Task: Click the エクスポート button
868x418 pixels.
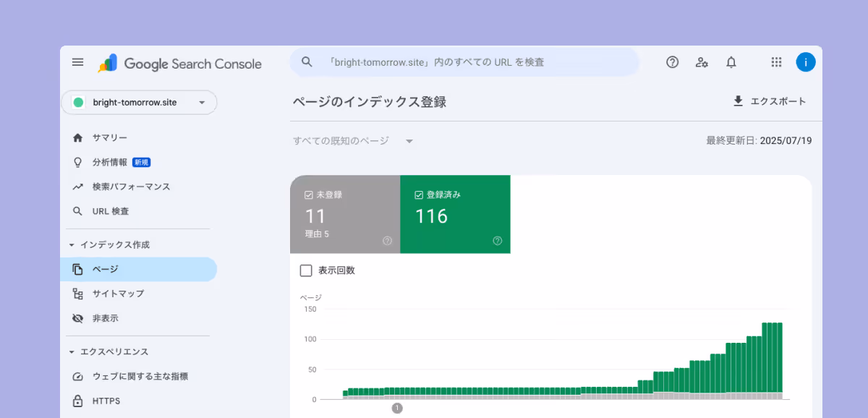Action: pos(769,101)
